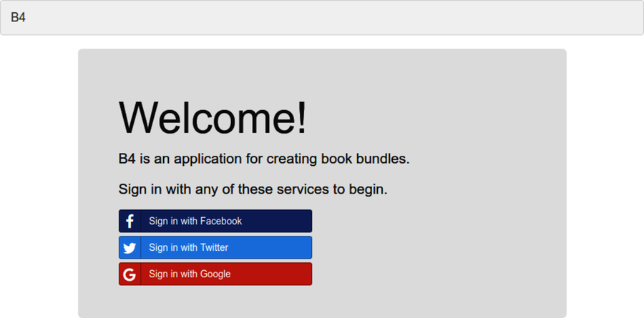
Task: Select the Welcome! heading
Action: coord(213,118)
